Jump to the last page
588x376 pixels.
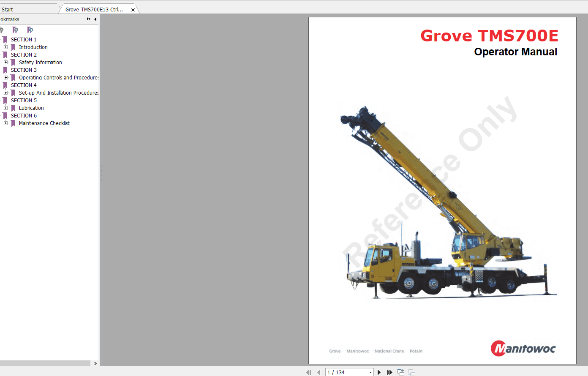click(x=389, y=372)
